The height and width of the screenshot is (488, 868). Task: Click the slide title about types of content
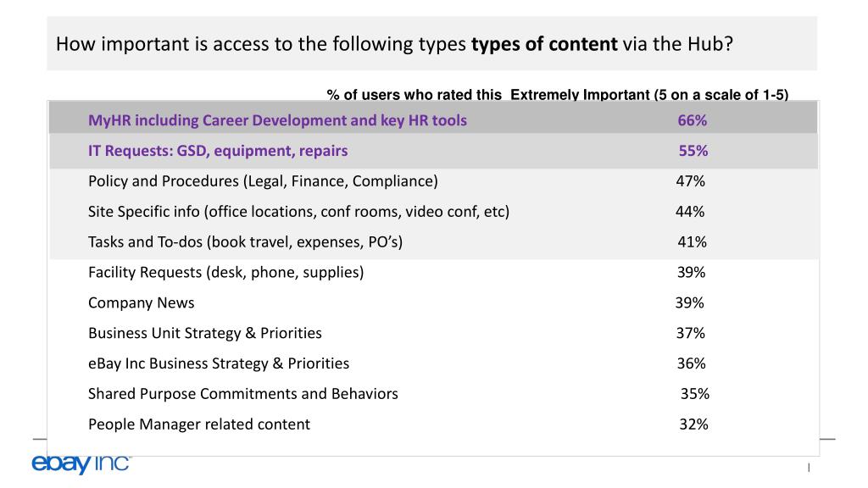[x=394, y=44]
